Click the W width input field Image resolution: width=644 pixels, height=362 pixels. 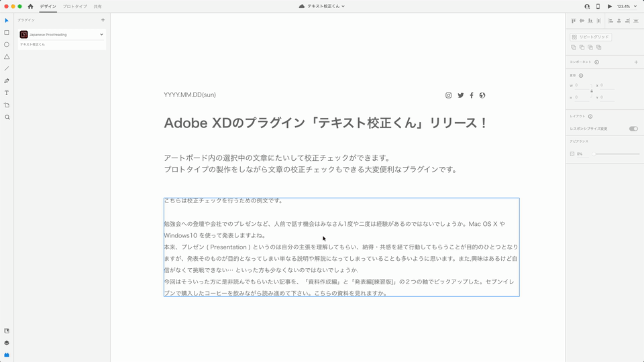click(583, 85)
